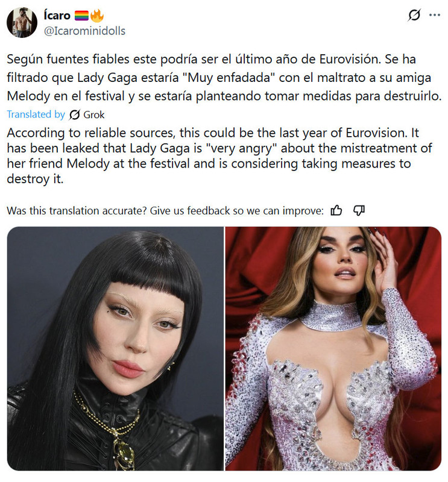Click "Was this translation accurate?" prompt text
Screen dimensions: 448x482
pos(77,211)
